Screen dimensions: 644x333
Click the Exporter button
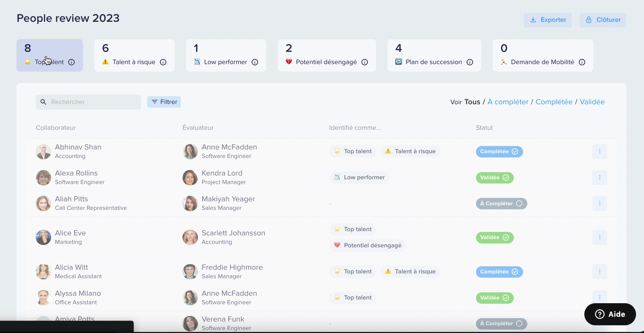coord(548,20)
